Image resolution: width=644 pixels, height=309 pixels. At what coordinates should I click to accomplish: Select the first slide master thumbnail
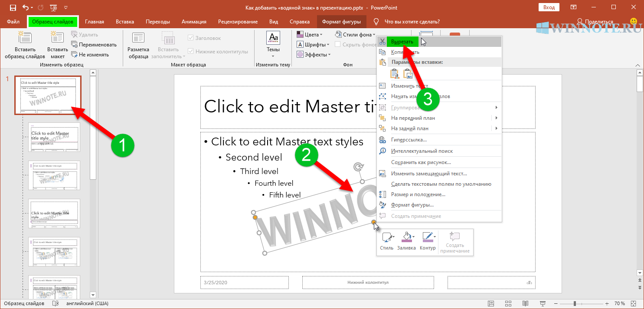pyautogui.click(x=48, y=95)
